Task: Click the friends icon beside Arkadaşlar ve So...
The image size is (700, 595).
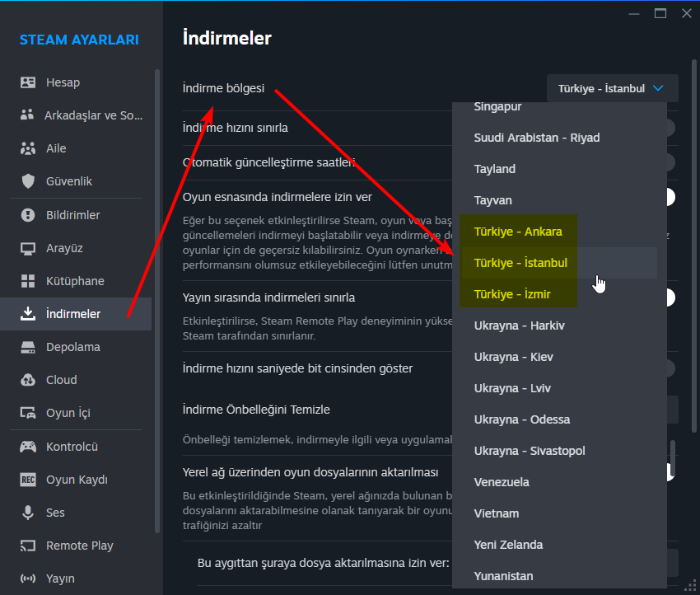Action: tap(27, 115)
